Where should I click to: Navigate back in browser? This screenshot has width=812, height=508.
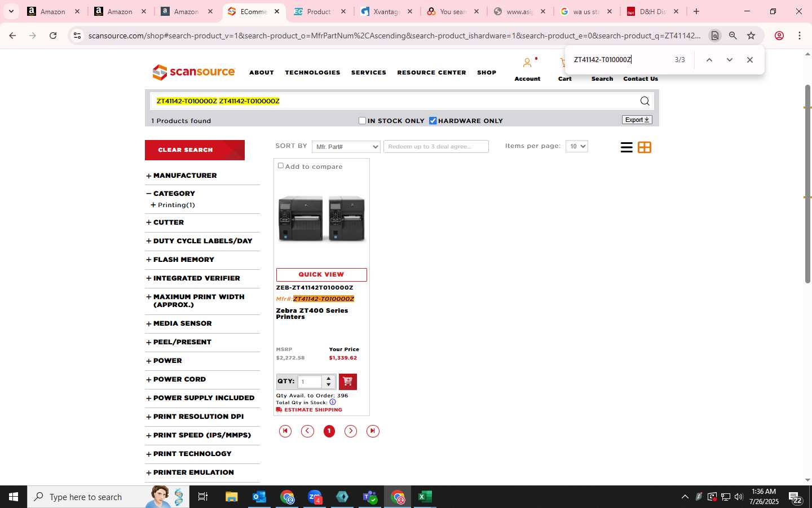pos(12,36)
